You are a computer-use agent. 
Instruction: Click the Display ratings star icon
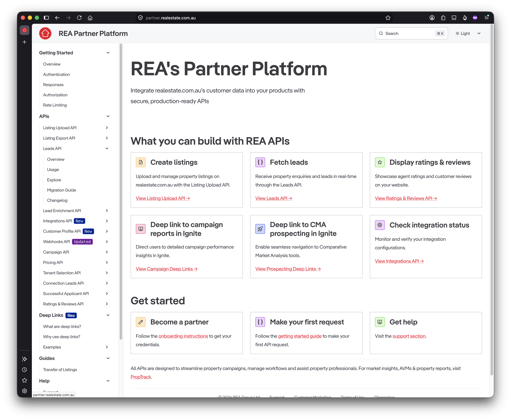pos(380,162)
